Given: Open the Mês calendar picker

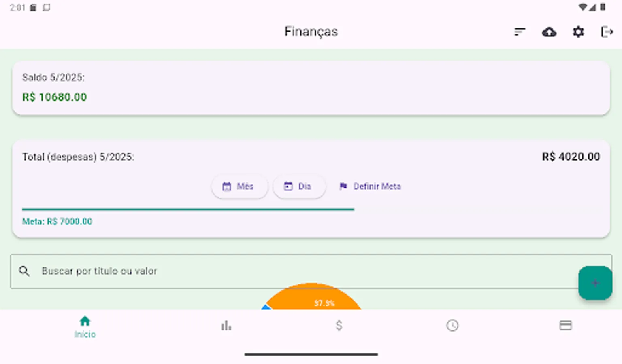Looking at the screenshot, I should click(x=228, y=186).
